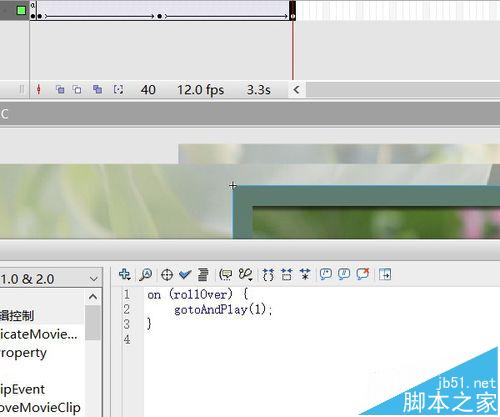This screenshot has height=417, width=500.
Task: Click Apply line comment icon
Action: pyautogui.click(x=344, y=274)
